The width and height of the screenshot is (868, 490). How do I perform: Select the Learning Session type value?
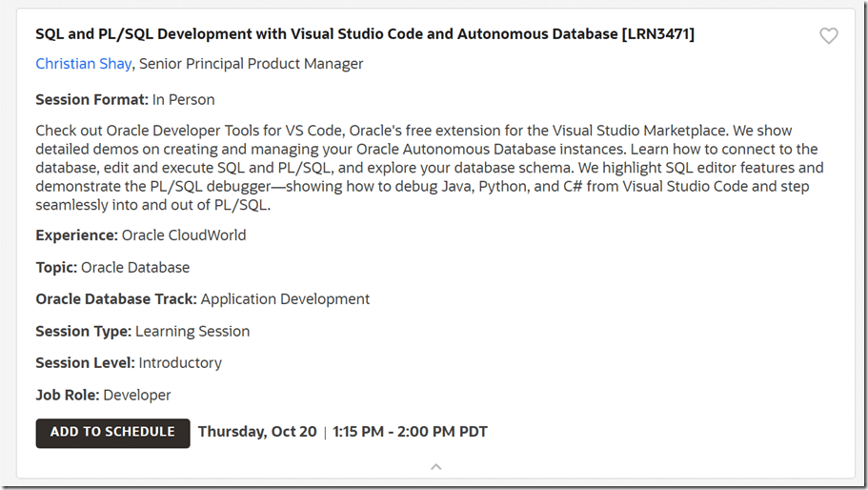point(192,331)
